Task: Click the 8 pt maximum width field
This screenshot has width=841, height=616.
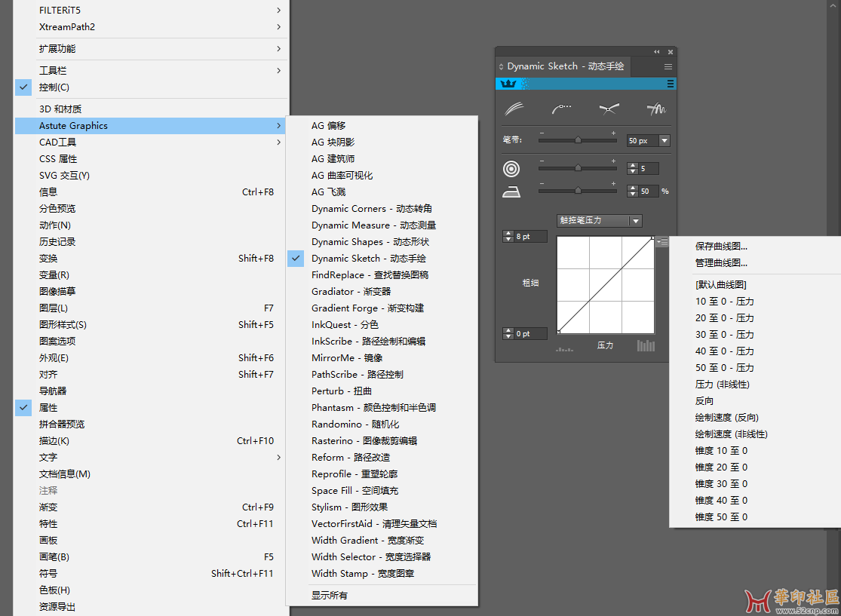Action: coord(530,237)
